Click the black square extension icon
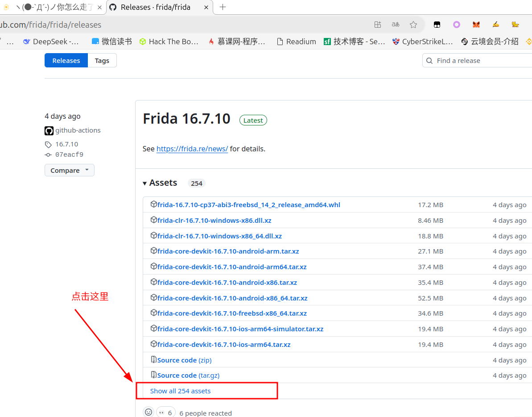The height and width of the screenshot is (417, 532). click(437, 25)
